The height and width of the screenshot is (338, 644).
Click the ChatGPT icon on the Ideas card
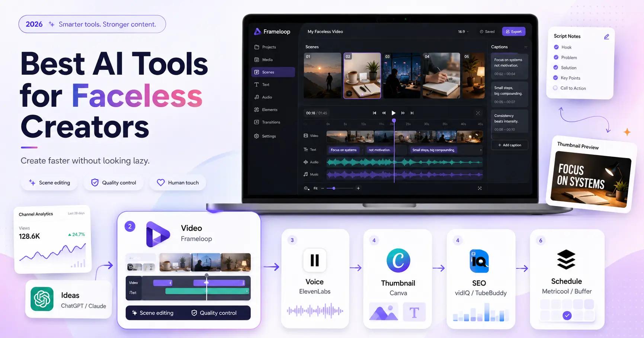click(x=42, y=299)
